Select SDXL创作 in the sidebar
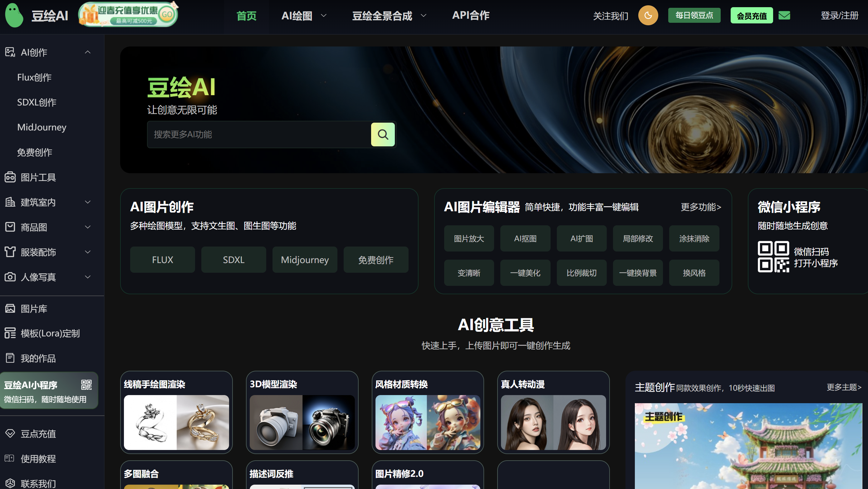 click(37, 102)
